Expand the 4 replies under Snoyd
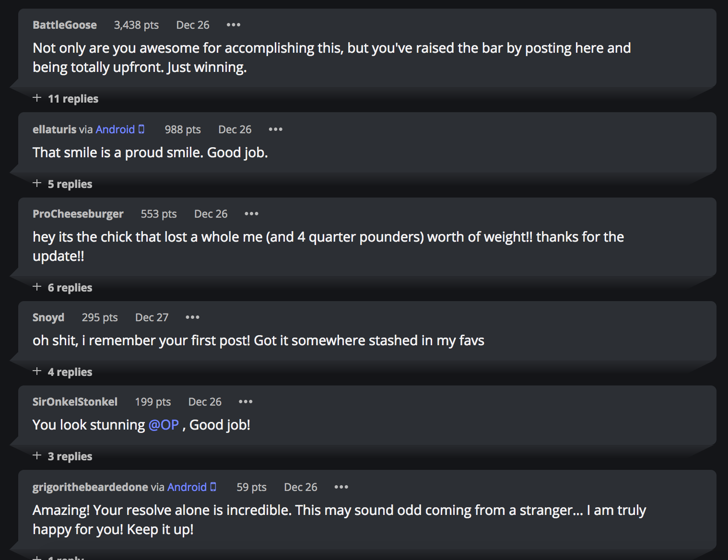 70,372
